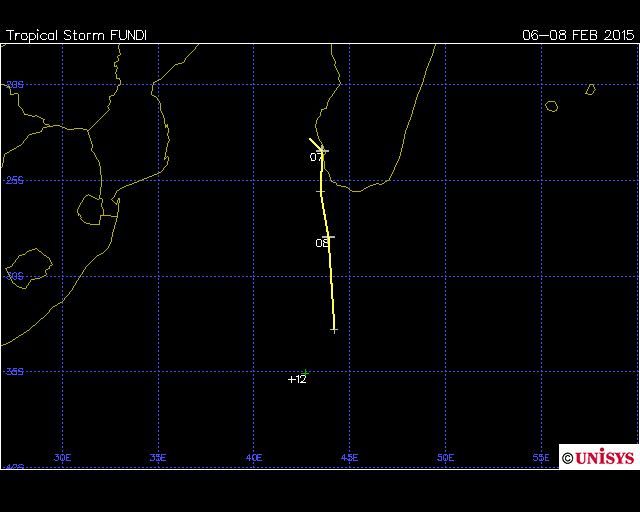The width and height of the screenshot is (640, 512).
Task: Click the track cross between 07 and 08
Action: point(321,190)
